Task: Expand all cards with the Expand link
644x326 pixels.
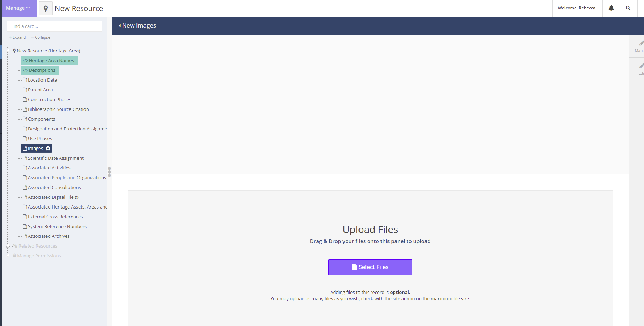Action: click(17, 37)
